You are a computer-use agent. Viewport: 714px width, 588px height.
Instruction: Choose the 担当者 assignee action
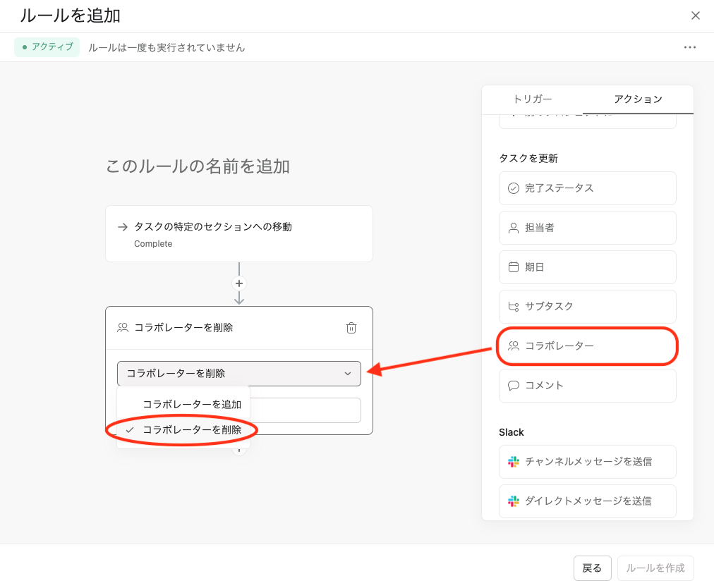pos(588,228)
